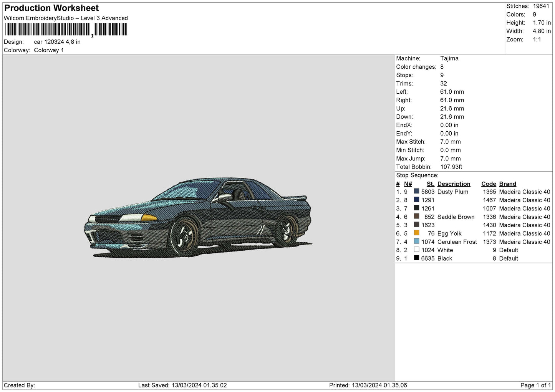Viewport: 555px width, 392px height.
Task: Click the 1261 thread color swatch
Action: coord(416,208)
